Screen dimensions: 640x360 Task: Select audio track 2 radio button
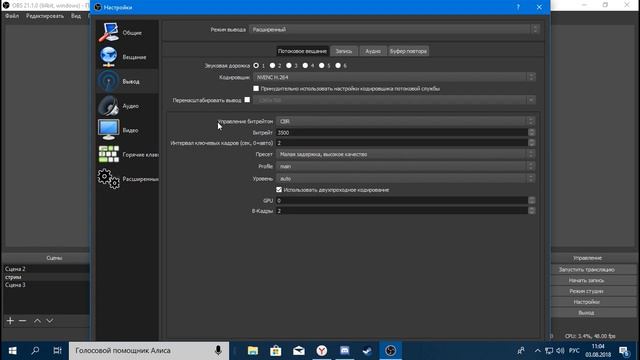point(272,65)
